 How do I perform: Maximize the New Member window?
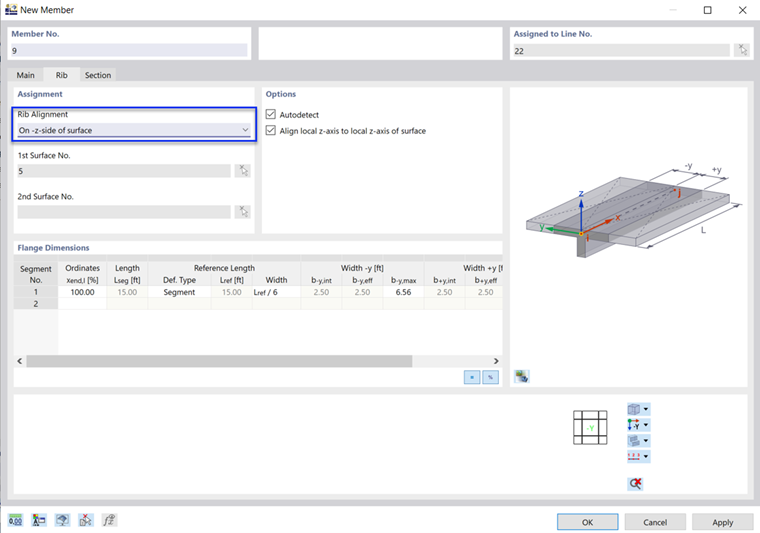(708, 10)
